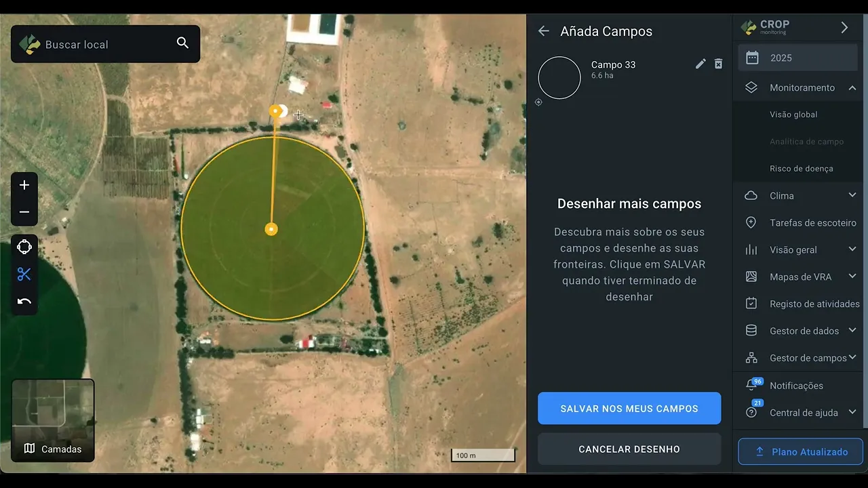Open Registo de atividades

[814, 304]
